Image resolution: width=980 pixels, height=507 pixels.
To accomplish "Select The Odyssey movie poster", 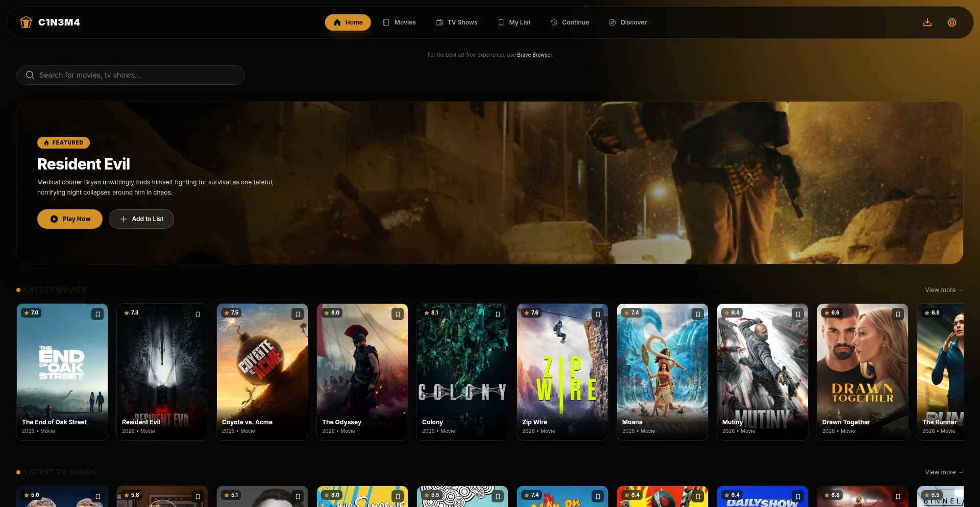I will 362,372.
